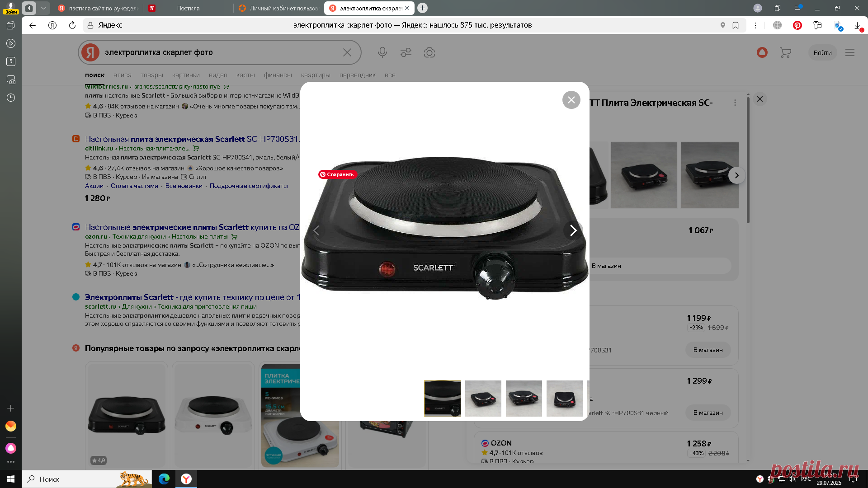
Task: Switch to алиса search tab
Action: pos(123,75)
